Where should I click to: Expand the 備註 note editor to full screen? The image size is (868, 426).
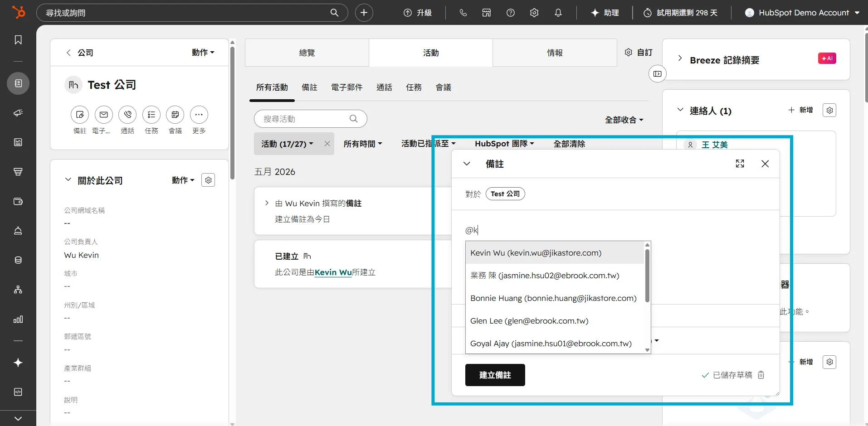740,164
